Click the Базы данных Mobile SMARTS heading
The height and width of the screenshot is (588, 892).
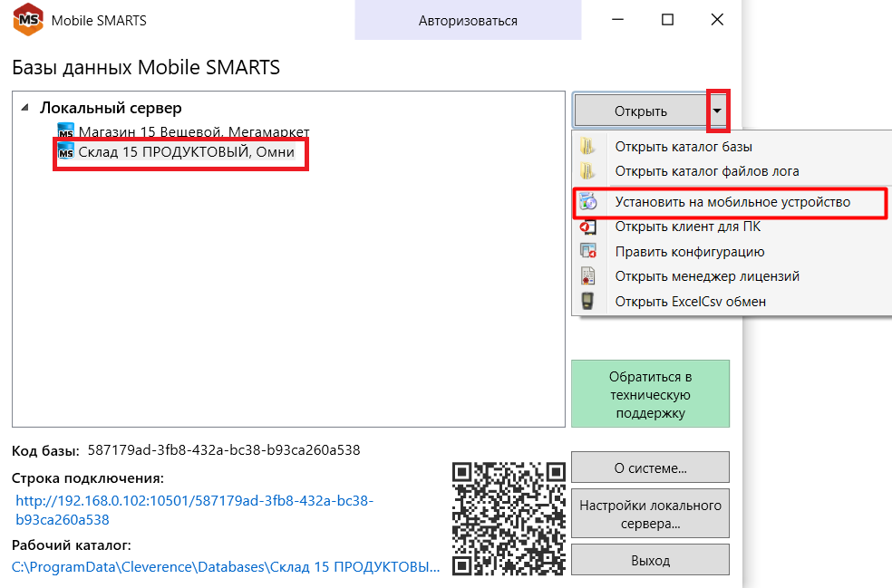tap(146, 67)
